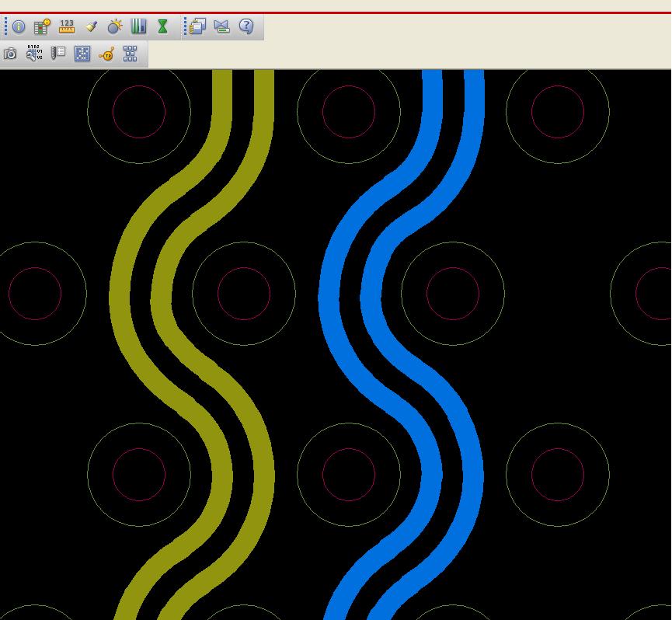Click the 3x3 squares array icon
This screenshot has width=672, height=620.
tap(131, 54)
